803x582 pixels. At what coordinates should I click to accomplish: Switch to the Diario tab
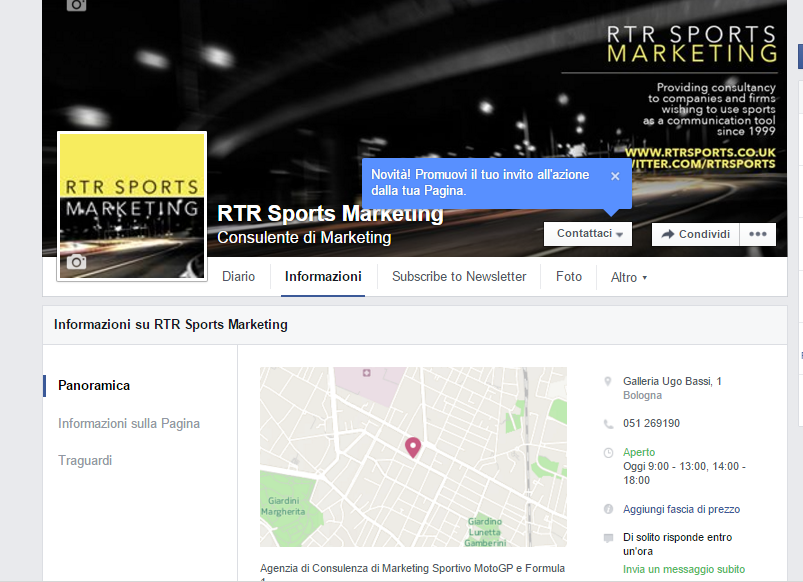click(239, 277)
